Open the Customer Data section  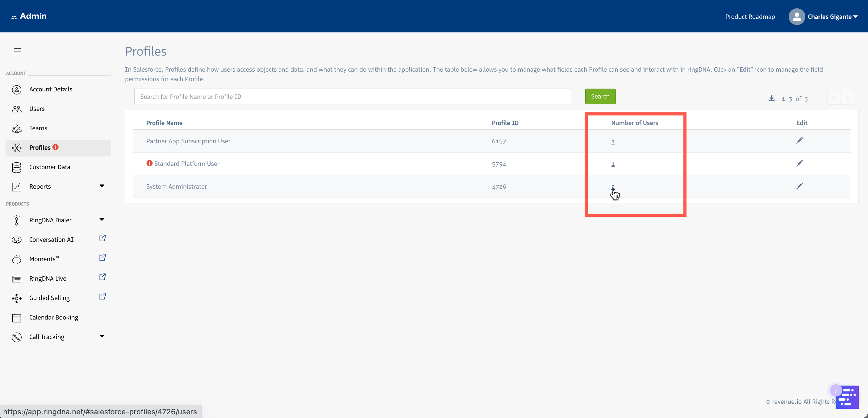(49, 167)
